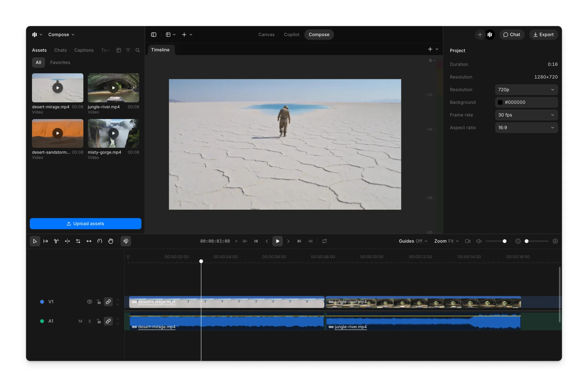Screen dimensions: 588x387
Task: Switch to the Copilot tab
Action: 291,35
